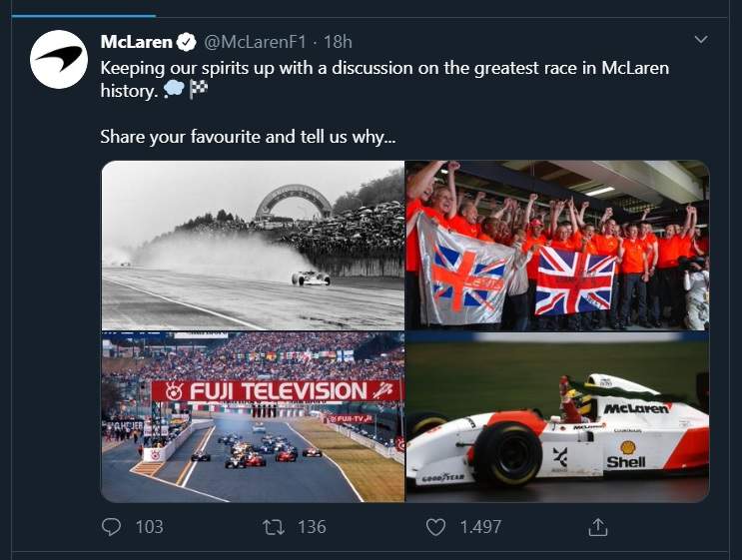View the team celebration Union Jack photo
The image size is (742, 560).
pyautogui.click(x=557, y=245)
